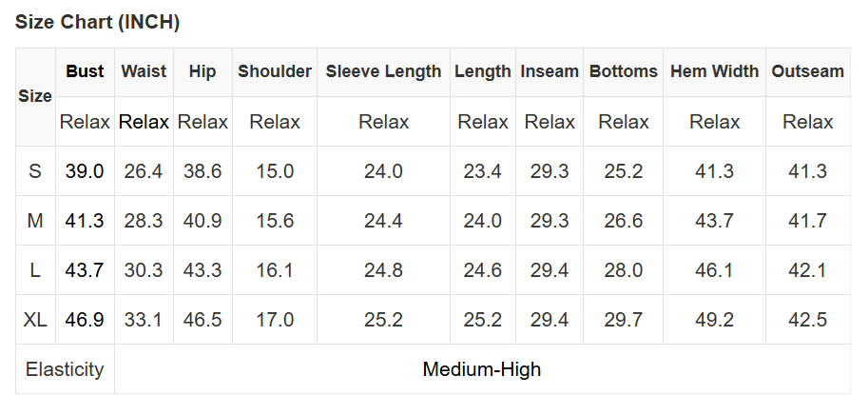Click the Shoulder column header

(275, 71)
